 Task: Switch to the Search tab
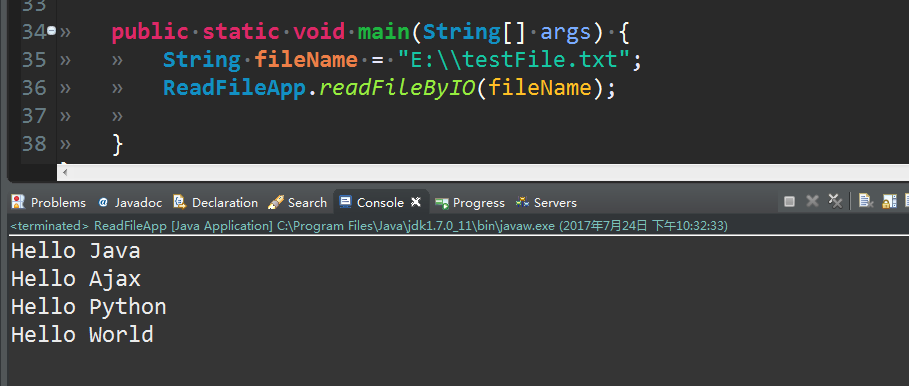pos(298,202)
